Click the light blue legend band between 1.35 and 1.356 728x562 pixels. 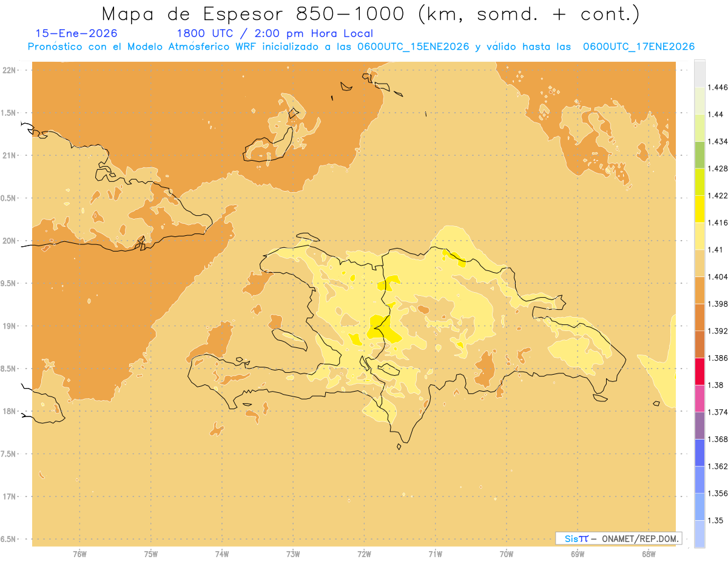pyautogui.click(x=699, y=506)
